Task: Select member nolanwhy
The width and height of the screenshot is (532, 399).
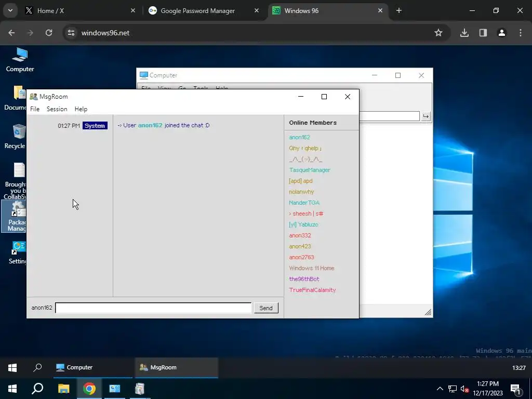Action: pyautogui.click(x=302, y=192)
